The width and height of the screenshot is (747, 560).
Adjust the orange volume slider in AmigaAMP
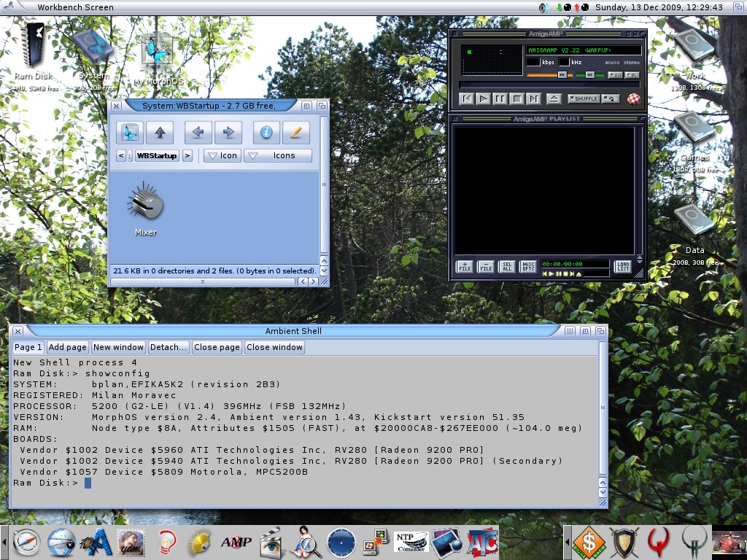(x=562, y=75)
